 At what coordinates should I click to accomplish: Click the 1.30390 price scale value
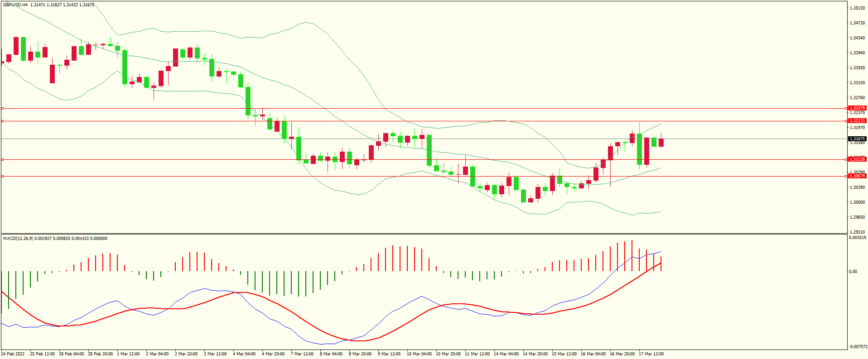857,187
